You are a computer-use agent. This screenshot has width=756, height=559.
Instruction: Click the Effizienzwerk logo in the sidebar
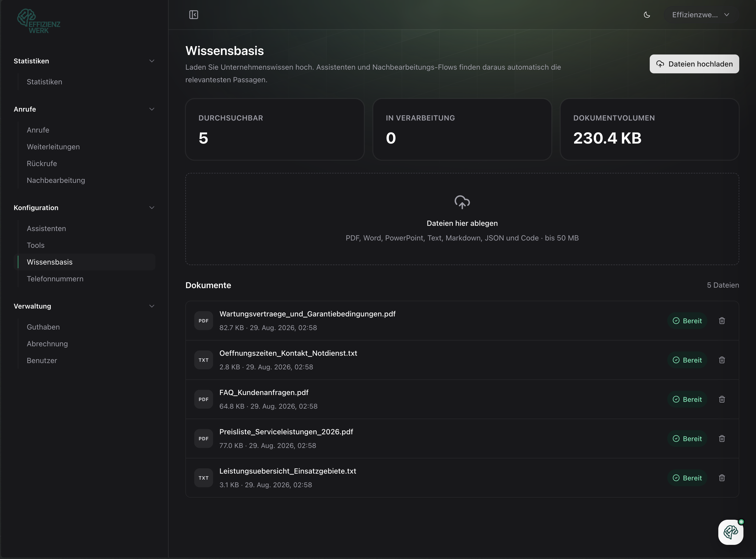pyautogui.click(x=38, y=21)
